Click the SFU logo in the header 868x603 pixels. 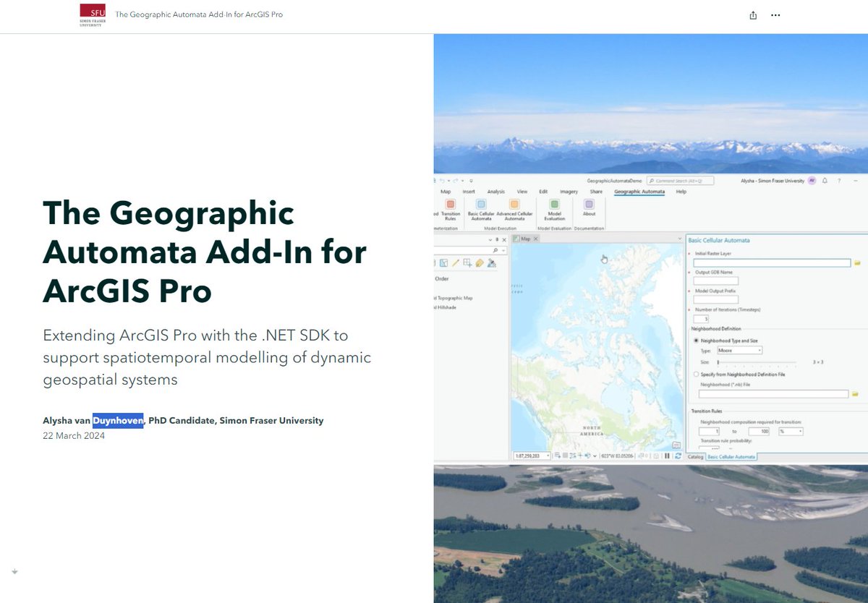[93, 15]
